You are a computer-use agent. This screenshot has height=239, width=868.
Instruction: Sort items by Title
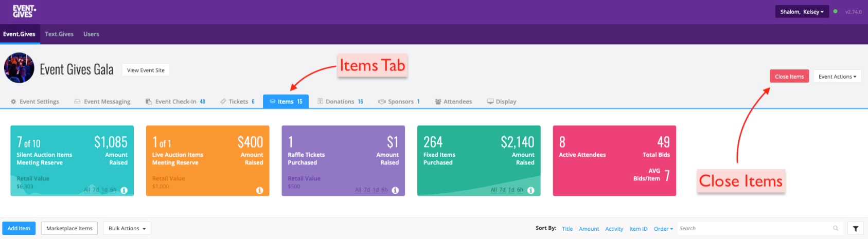pyautogui.click(x=567, y=229)
